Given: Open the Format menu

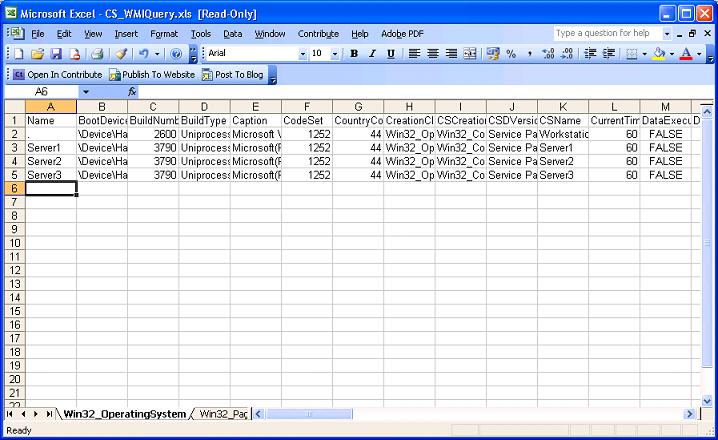Looking at the screenshot, I should (x=163, y=33).
